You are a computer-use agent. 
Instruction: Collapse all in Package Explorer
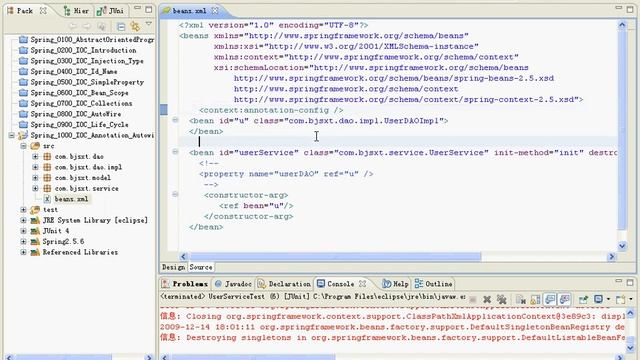[121, 27]
